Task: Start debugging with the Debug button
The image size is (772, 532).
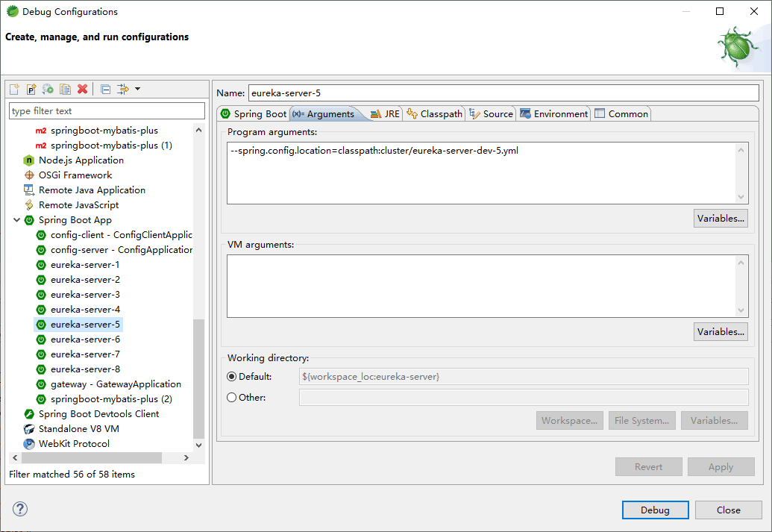Action: [x=656, y=510]
